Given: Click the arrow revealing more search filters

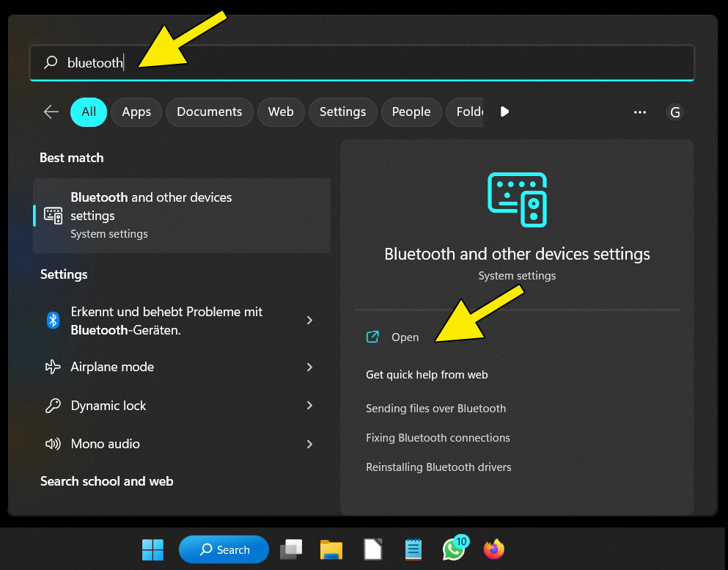Looking at the screenshot, I should tap(504, 112).
